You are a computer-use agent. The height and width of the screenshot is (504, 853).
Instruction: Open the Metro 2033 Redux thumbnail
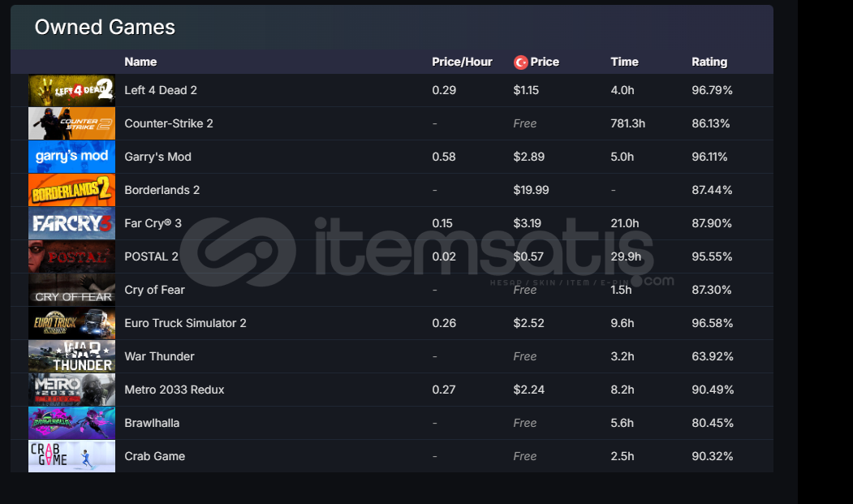pos(71,390)
